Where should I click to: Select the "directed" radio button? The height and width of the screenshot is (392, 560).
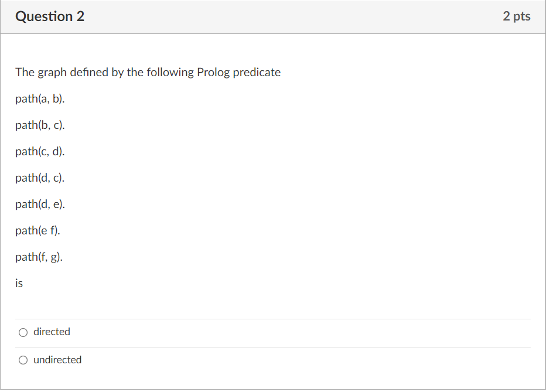coord(23,333)
